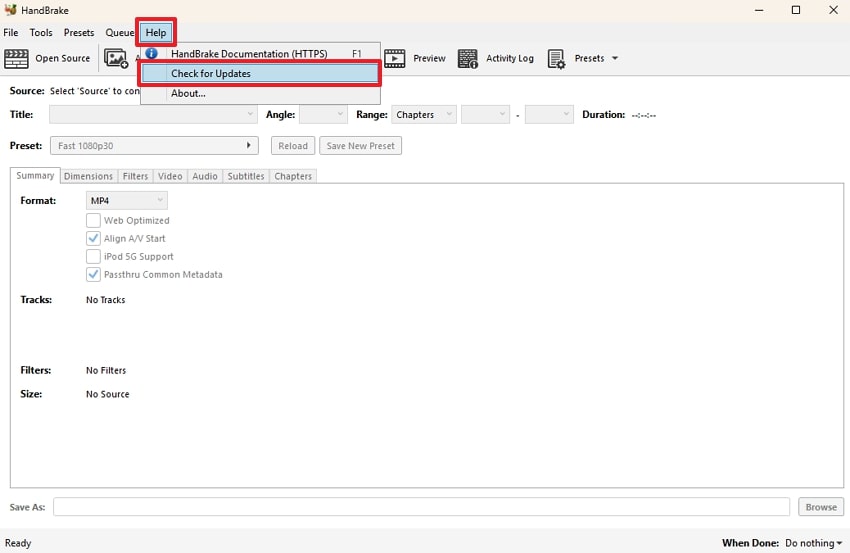The image size is (850, 553).
Task: Click the Activity Log toolbar label
Action: click(510, 58)
